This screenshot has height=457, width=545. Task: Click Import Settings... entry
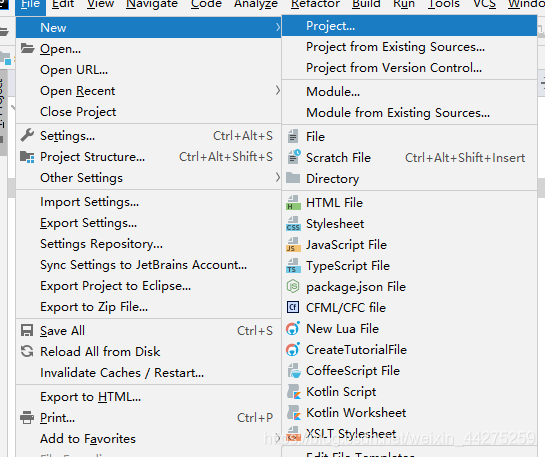148,202
